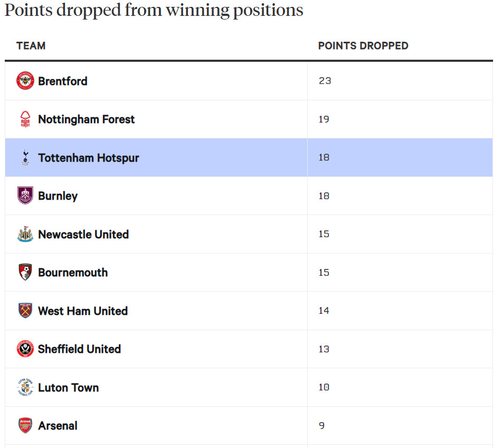
Task: Click Sheffield United's 13 points cell
Action: (324, 349)
